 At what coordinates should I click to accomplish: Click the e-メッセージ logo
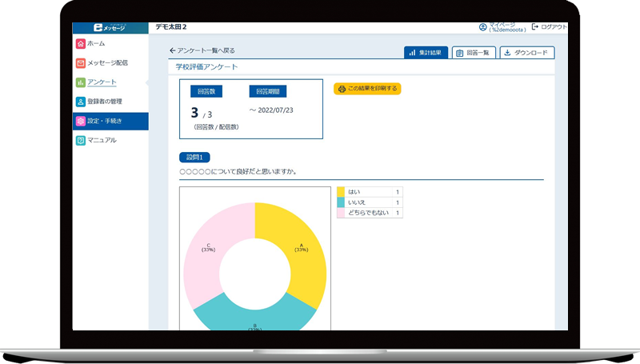tap(110, 28)
